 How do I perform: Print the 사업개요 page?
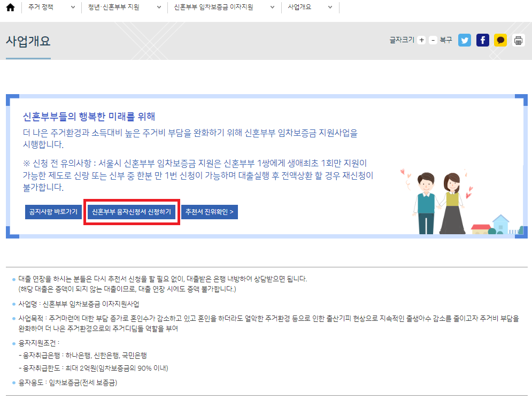point(518,40)
